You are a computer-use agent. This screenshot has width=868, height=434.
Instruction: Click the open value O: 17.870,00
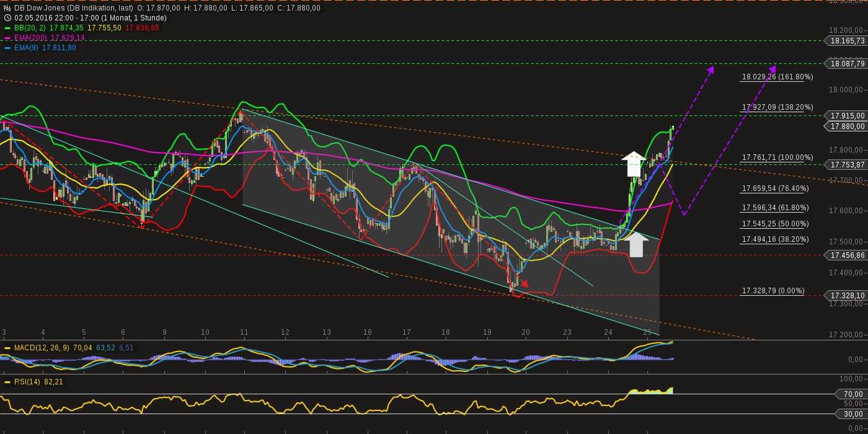pyautogui.click(x=159, y=8)
